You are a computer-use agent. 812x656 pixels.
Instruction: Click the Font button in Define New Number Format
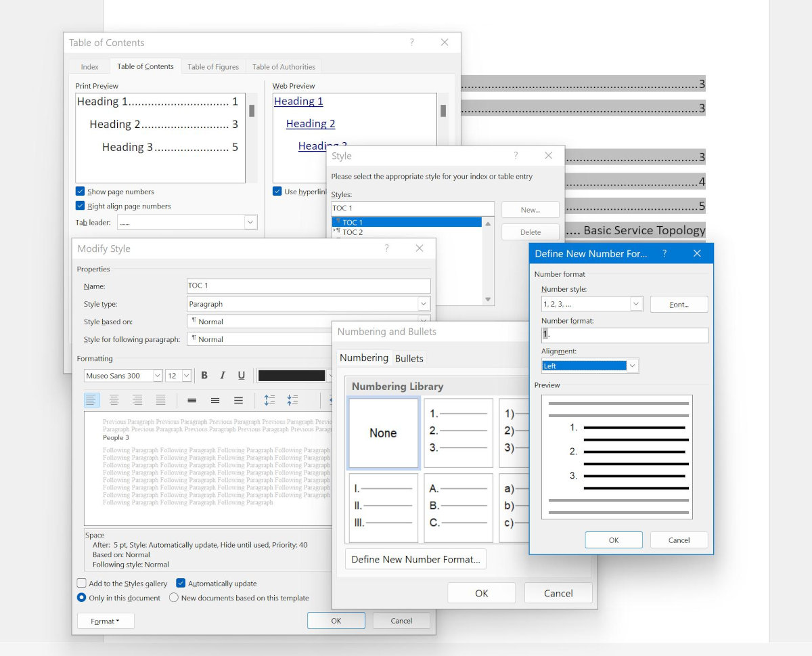click(x=679, y=304)
